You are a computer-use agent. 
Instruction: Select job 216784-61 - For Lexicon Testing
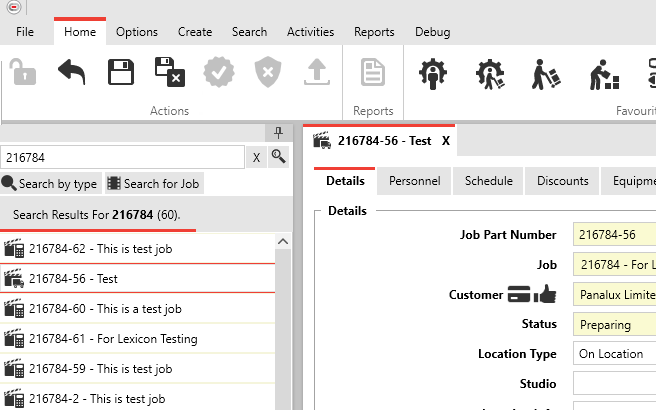click(x=112, y=339)
